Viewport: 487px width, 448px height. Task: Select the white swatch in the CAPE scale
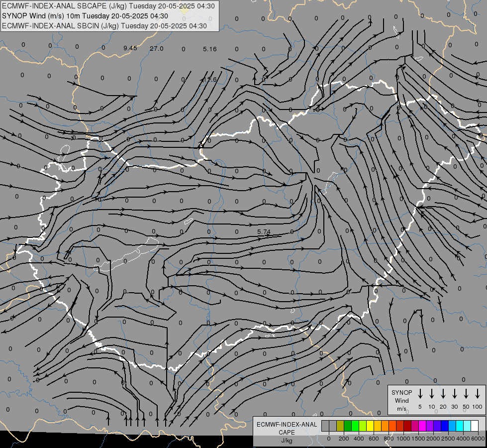point(475,426)
